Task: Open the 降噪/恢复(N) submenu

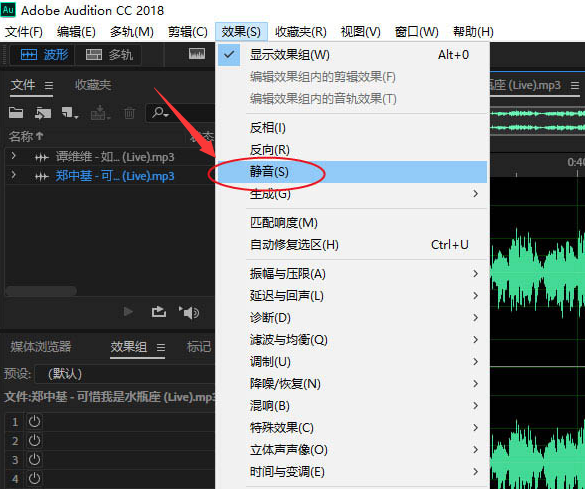Action: point(352,384)
